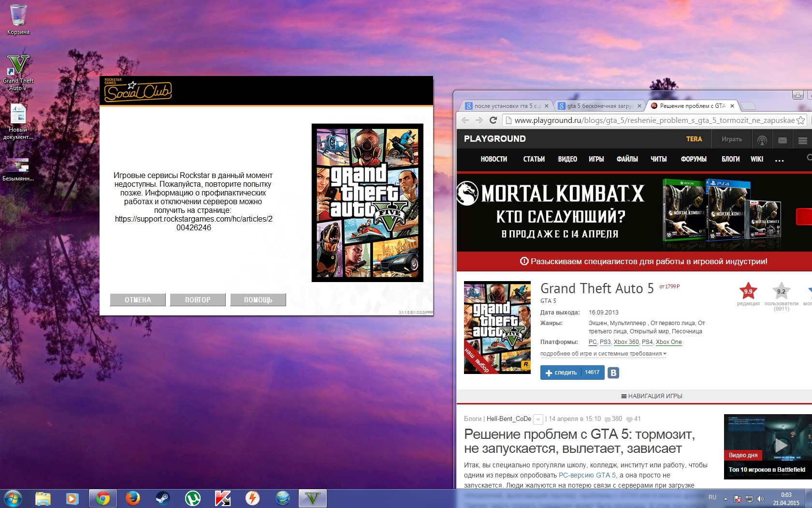Click the PC platform link
This screenshot has width=812, height=508.
(x=593, y=342)
